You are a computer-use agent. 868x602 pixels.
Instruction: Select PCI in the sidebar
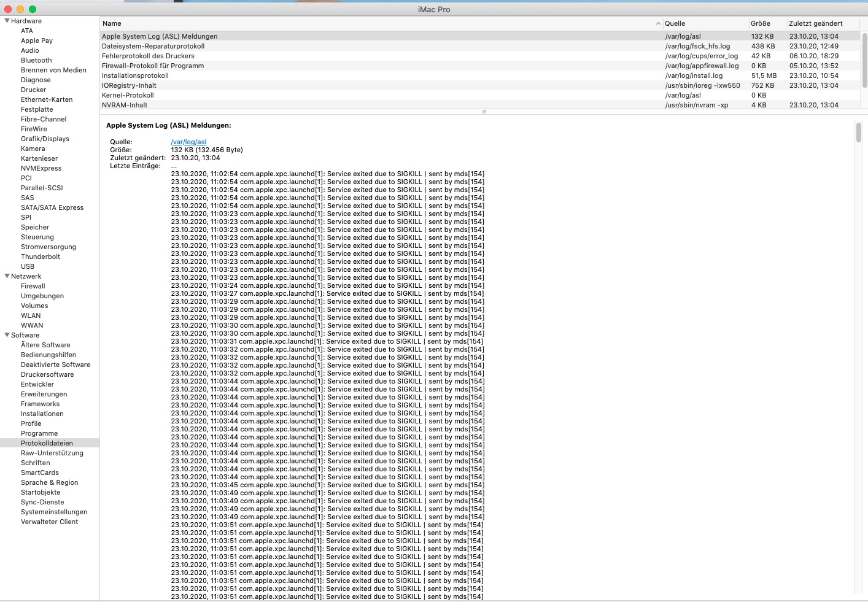click(x=26, y=178)
